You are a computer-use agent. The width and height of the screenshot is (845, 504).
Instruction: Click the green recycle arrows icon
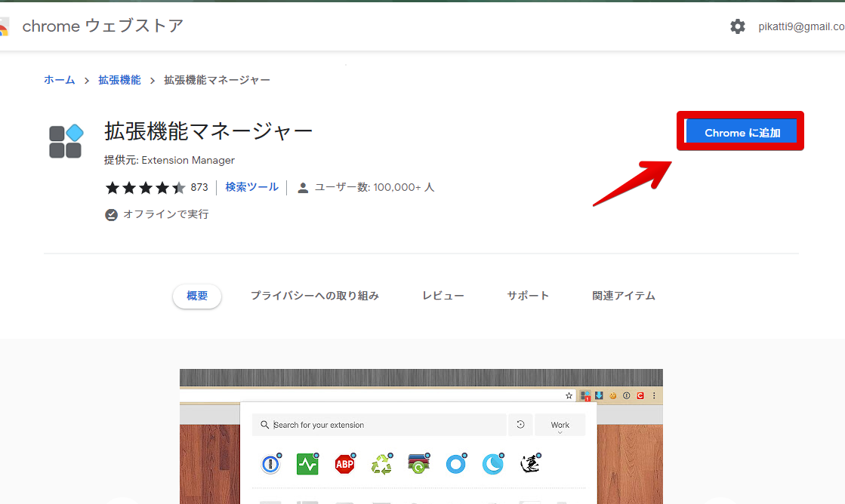[x=382, y=463]
